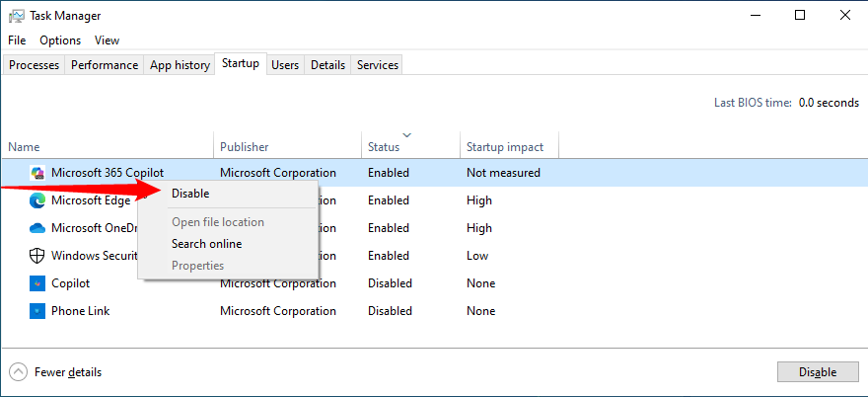Select the Phone Link row name text
This screenshot has height=397, width=868.
80,311
